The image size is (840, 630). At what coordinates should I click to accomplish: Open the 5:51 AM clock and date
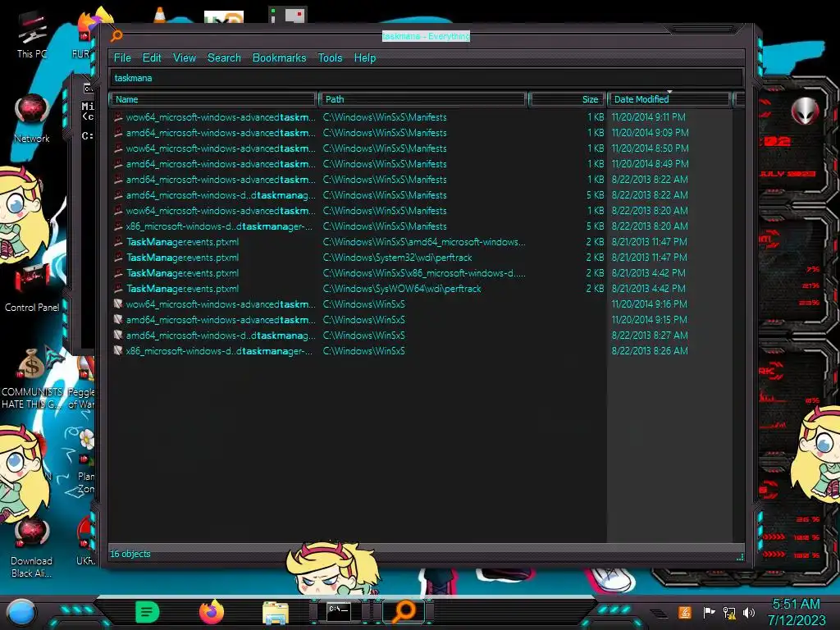click(796, 612)
